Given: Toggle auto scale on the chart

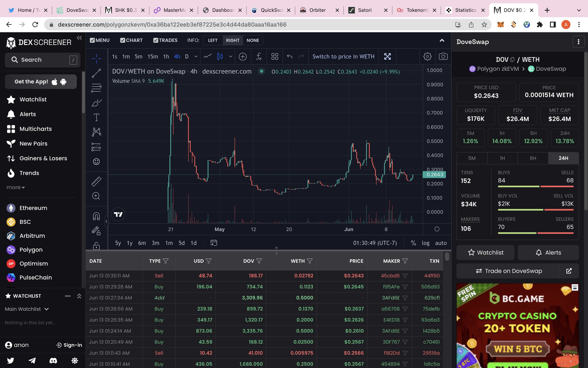Looking at the screenshot, I should [441, 243].
